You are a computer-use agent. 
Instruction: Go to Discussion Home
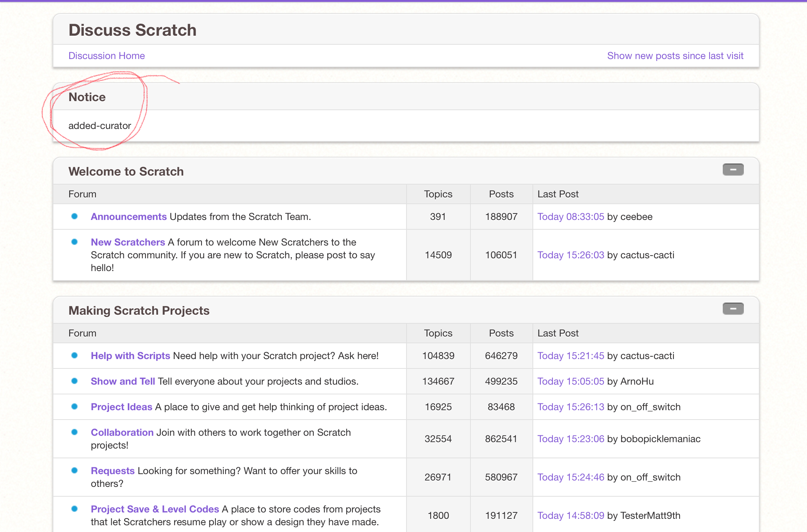coord(106,56)
